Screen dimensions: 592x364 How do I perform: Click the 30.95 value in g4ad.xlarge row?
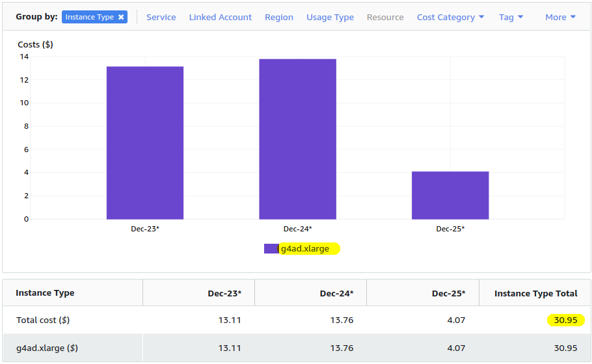tap(565, 348)
